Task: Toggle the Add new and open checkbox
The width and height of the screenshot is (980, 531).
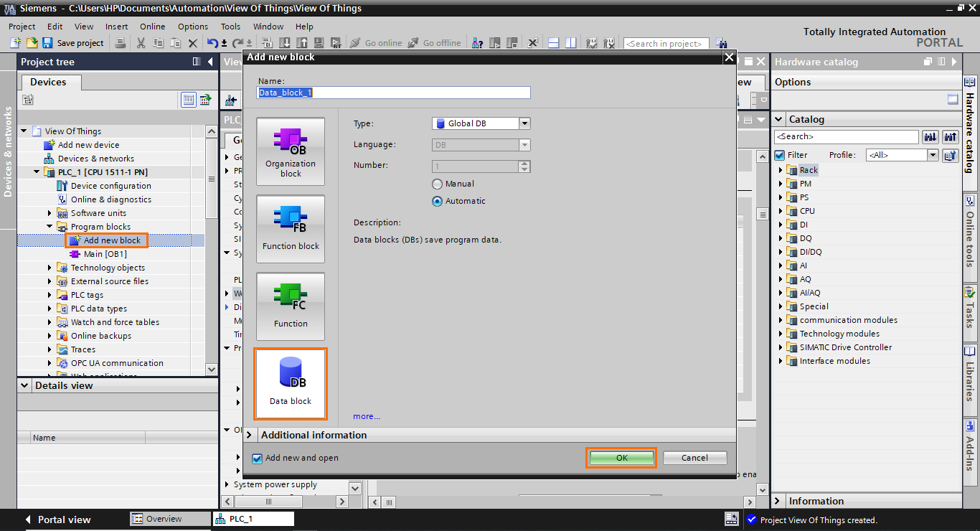Action: 257,459
